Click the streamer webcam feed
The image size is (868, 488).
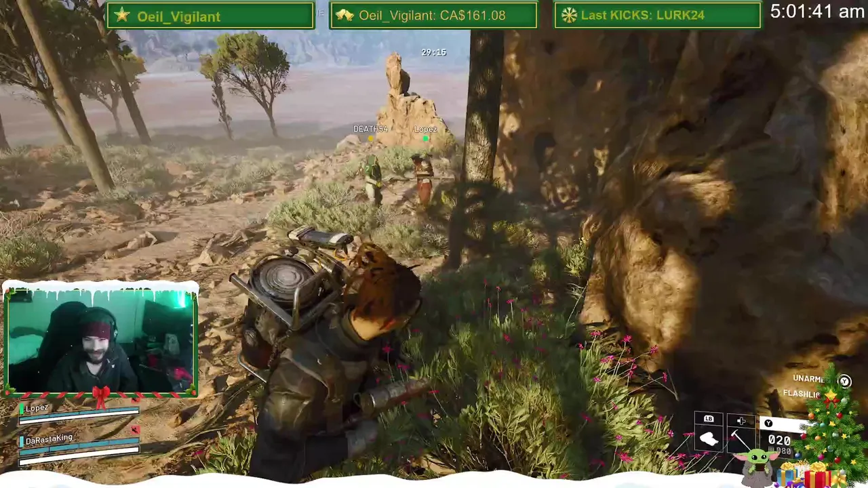(100, 341)
